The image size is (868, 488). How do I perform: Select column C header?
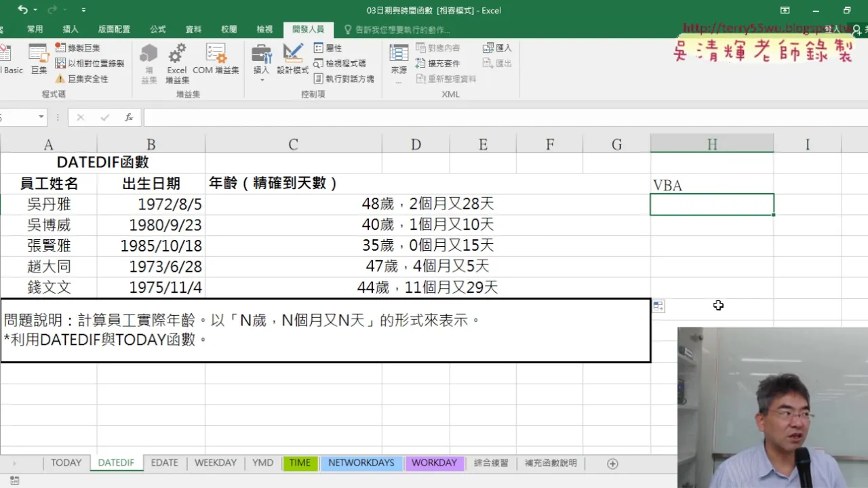pos(293,144)
